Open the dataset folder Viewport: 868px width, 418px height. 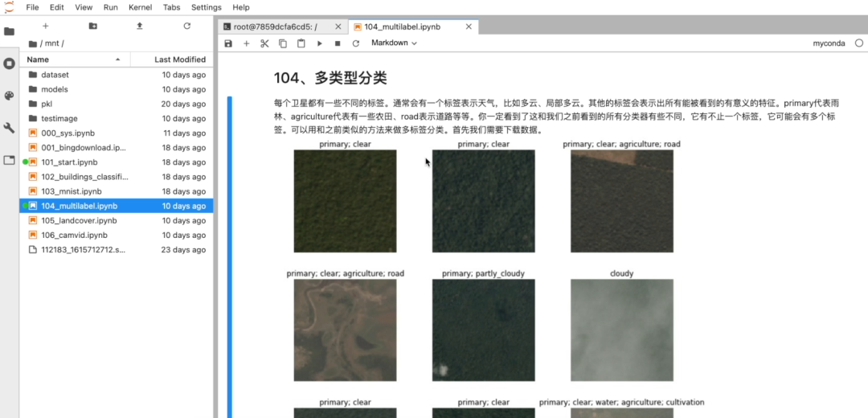55,75
